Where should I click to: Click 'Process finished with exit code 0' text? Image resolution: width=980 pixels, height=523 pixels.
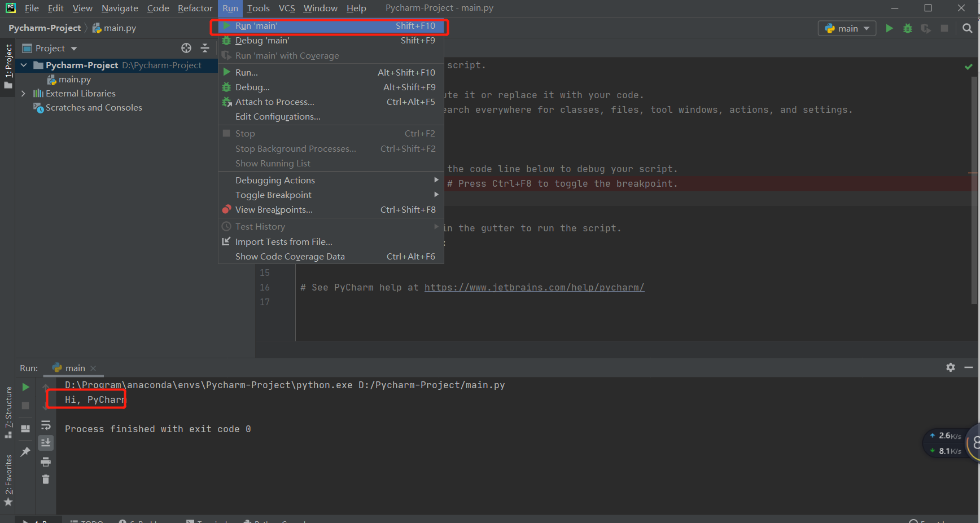(x=158, y=429)
